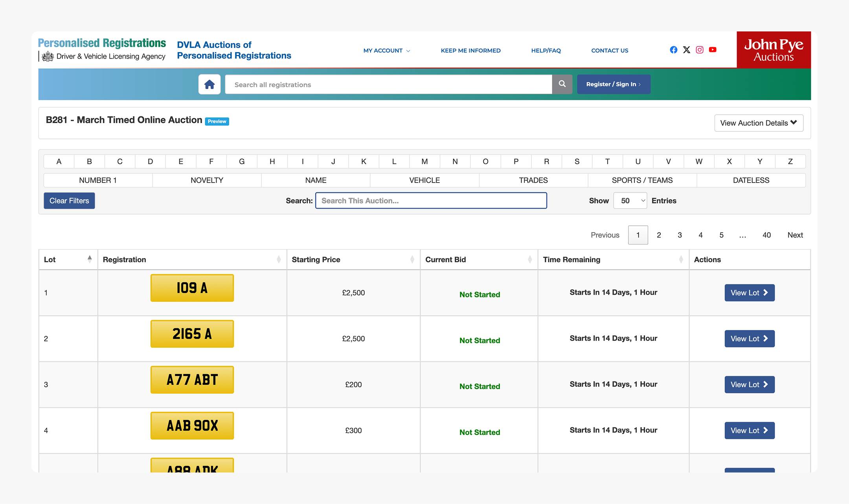The image size is (849, 504).
Task: Click the John Pye Auctions logo
Action: (773, 50)
